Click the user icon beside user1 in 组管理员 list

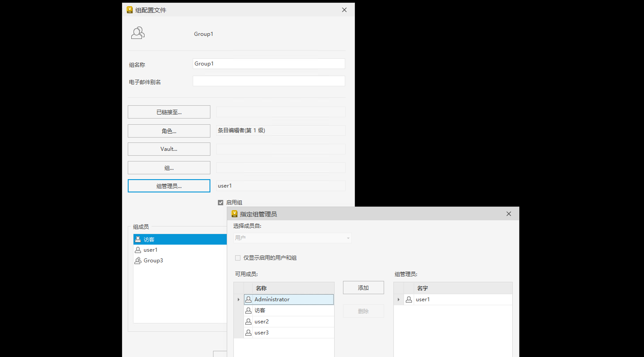coord(409,299)
